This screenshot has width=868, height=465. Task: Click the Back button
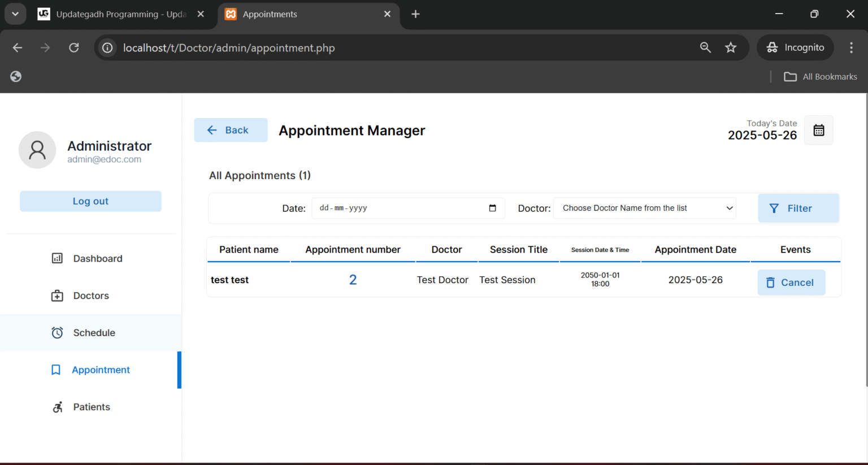pos(231,130)
